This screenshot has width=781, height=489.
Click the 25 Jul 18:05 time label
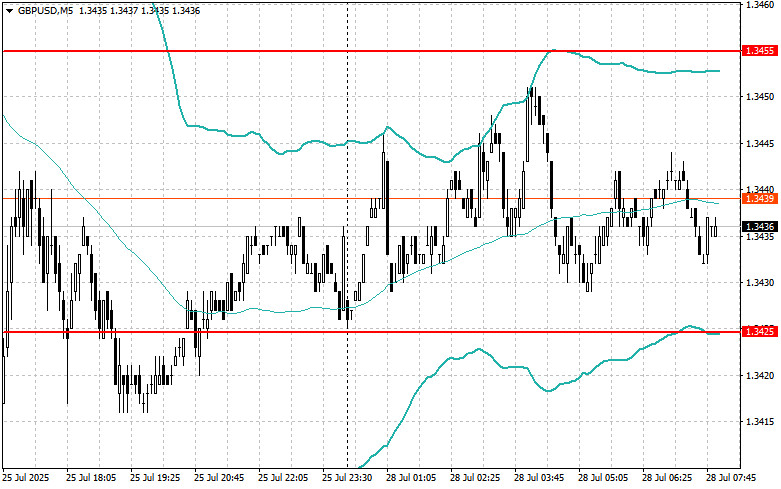point(91,478)
